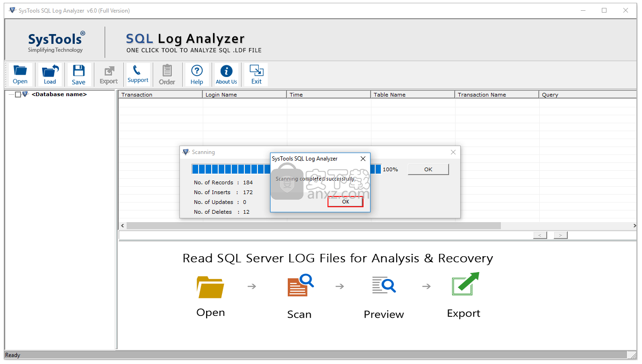
Task: Minimize the main application window
Action: [583, 10]
